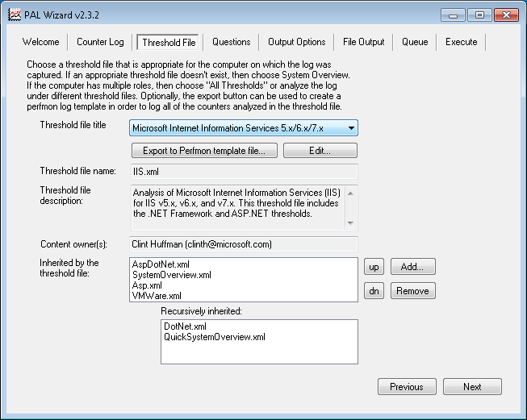
Task: Move item up with the up button
Action: 373,266
